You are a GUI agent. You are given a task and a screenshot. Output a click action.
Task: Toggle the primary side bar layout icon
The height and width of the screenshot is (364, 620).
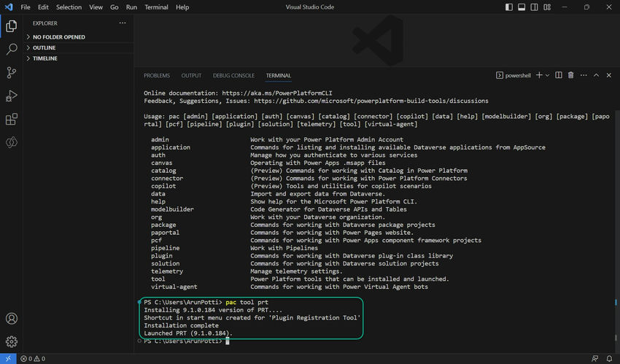tap(509, 7)
